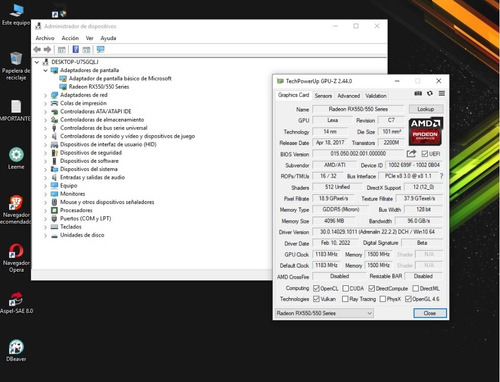Select the Graphics Card tab in GPU-Z
Image resolution: width=500 pixels, height=382 pixels.
(x=293, y=95)
